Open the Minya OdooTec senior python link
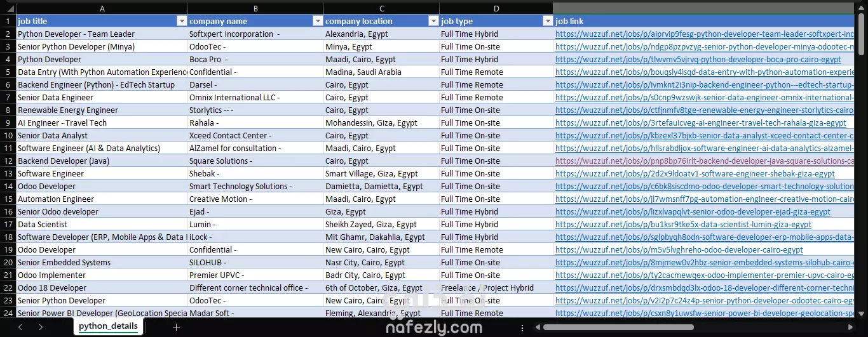The image size is (868, 337). click(x=705, y=46)
